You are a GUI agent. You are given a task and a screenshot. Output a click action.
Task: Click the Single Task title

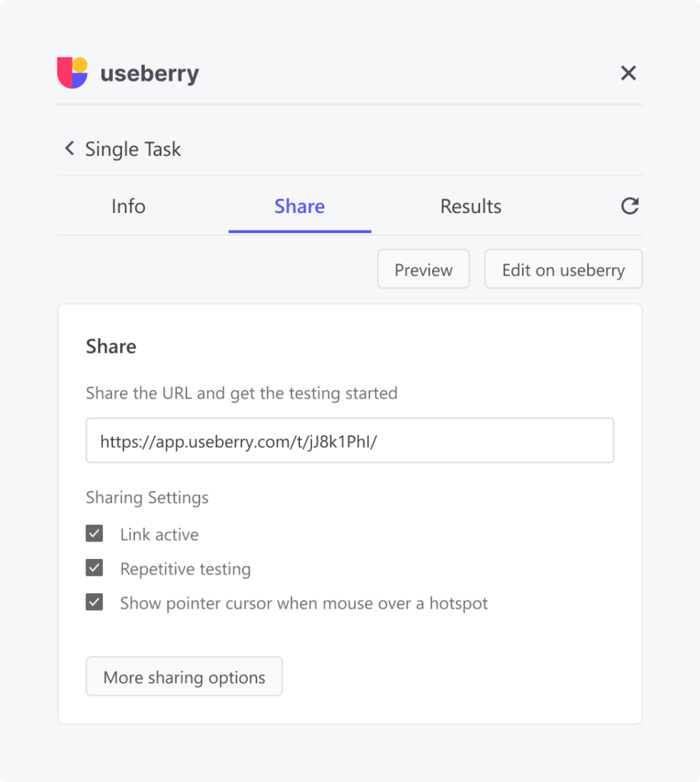coord(133,149)
